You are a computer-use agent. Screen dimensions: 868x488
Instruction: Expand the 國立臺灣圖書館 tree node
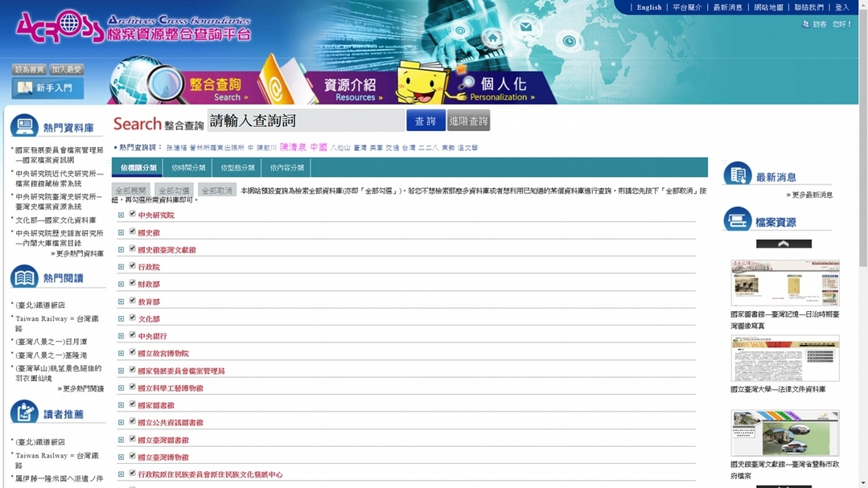121,440
